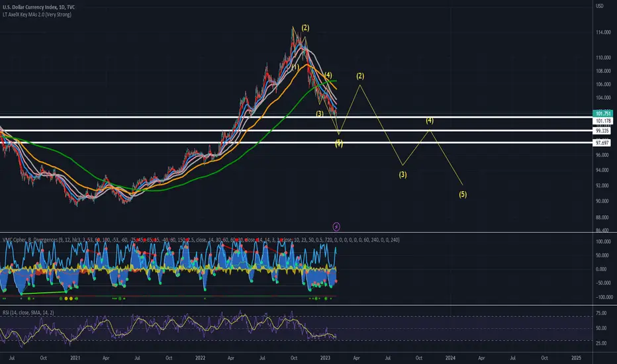Image resolution: width=617 pixels, height=364 pixels.
Task: Click the 96.000 price axis label
Action: coord(602,155)
